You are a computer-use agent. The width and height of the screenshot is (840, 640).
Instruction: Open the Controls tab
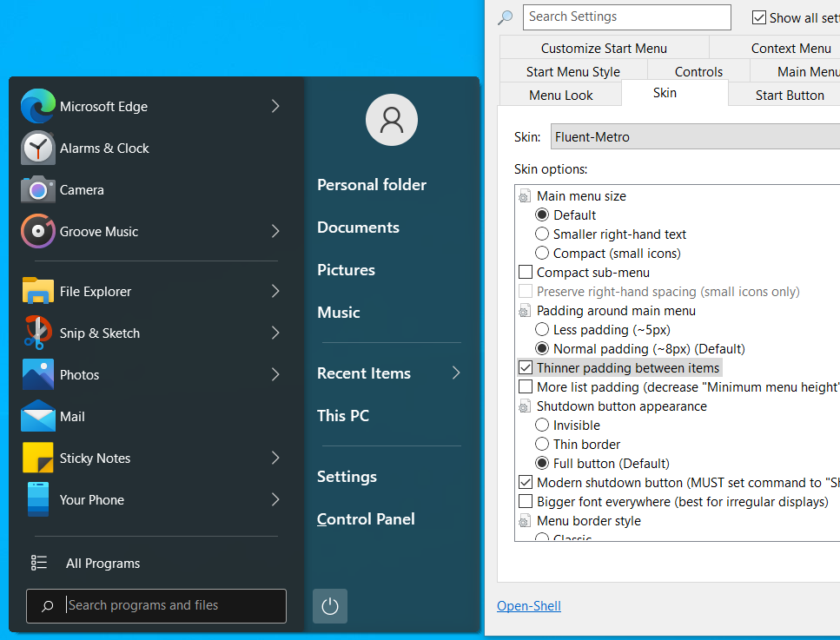click(x=698, y=71)
